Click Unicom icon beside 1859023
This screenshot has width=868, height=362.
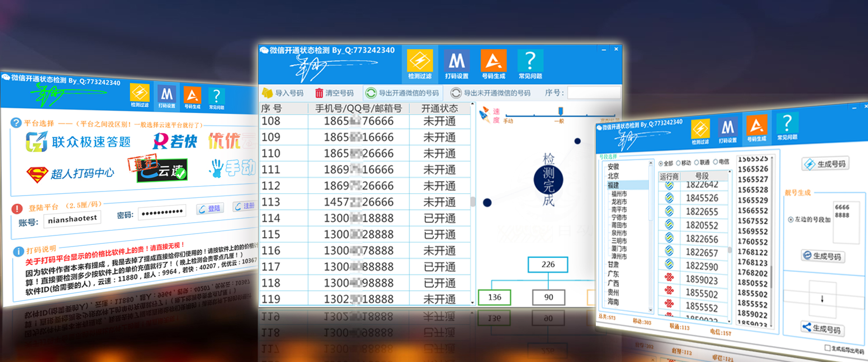point(670,277)
